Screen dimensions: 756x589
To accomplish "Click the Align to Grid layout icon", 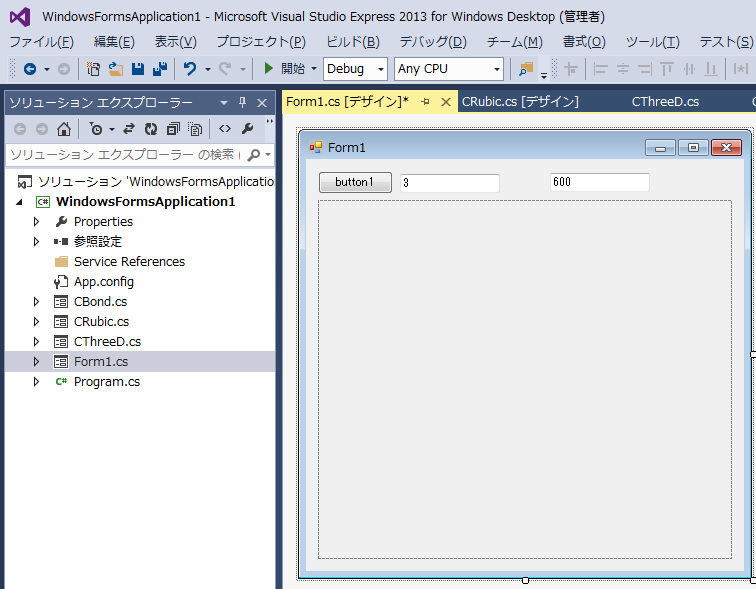I will point(571,69).
